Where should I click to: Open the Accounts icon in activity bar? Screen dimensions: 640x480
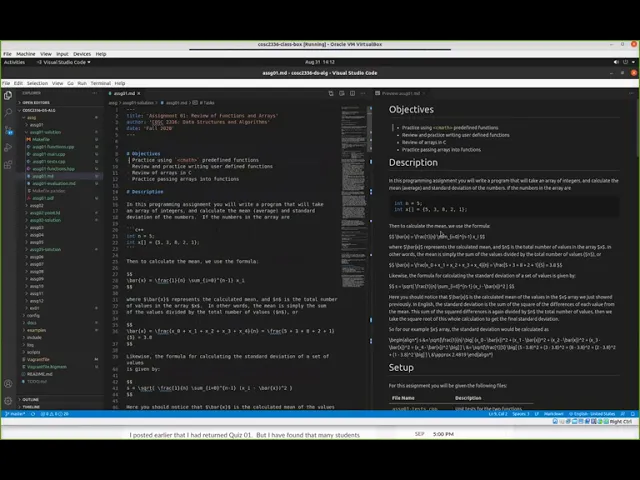pos(8,384)
